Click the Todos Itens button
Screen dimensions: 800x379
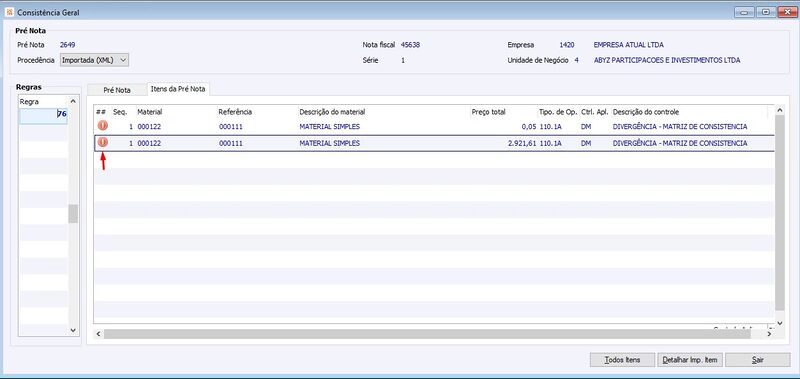tap(622, 360)
